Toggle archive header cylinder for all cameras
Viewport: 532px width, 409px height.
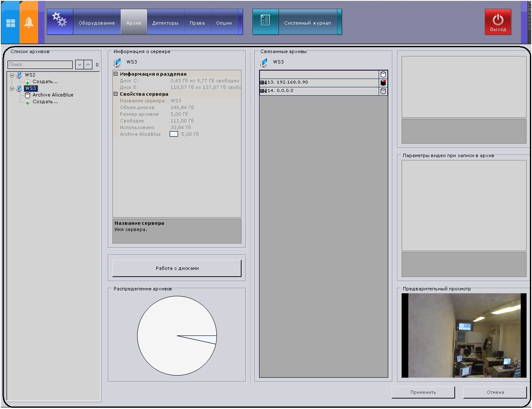tap(383, 74)
